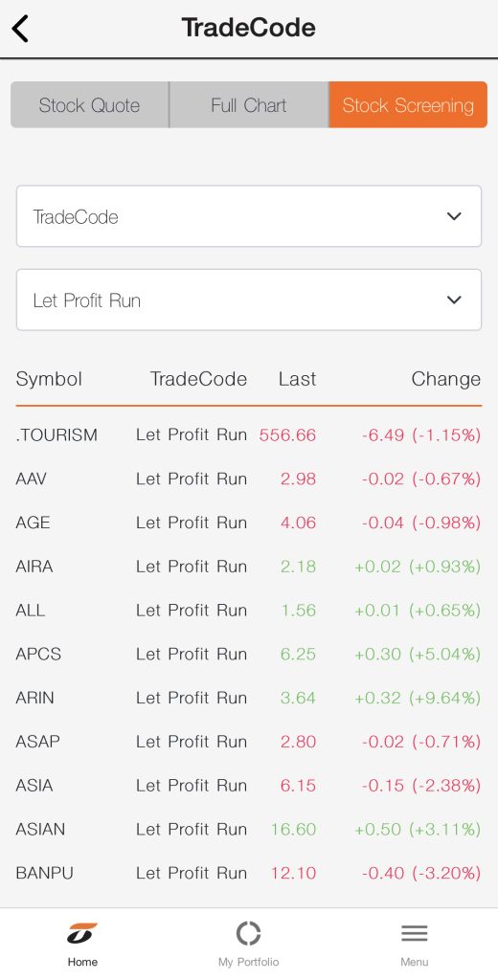Expand the TradeCode dropdown chevron
Screen dimensions: 498x980
(454, 216)
